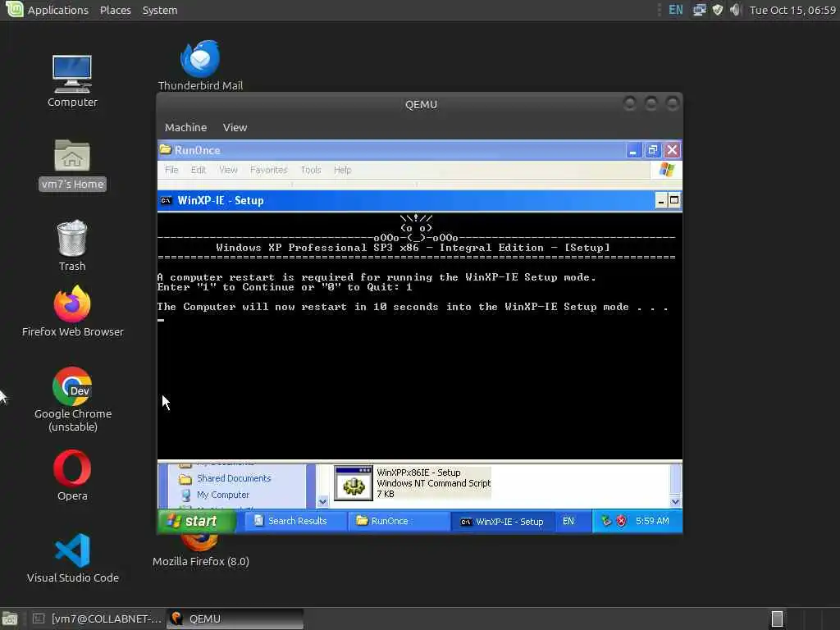Open Thunderbird Mail desktop icon
Screen dimensions: 840x630
pos(200,58)
